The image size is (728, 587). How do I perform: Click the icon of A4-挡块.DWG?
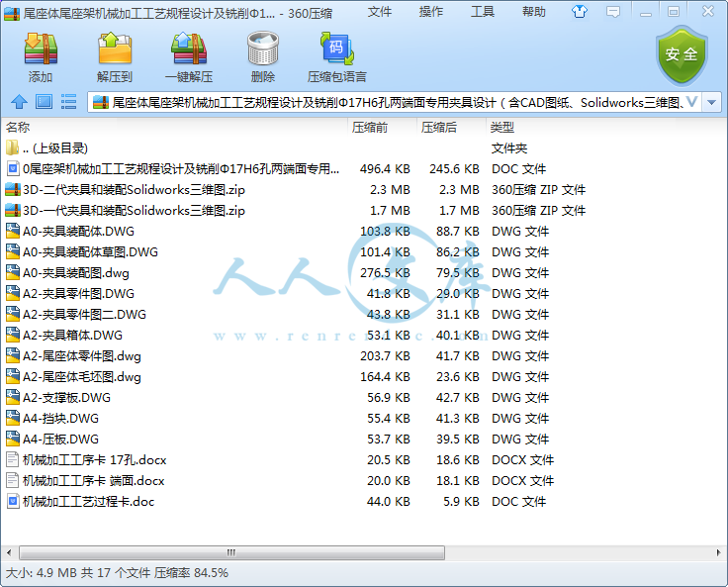(13, 419)
